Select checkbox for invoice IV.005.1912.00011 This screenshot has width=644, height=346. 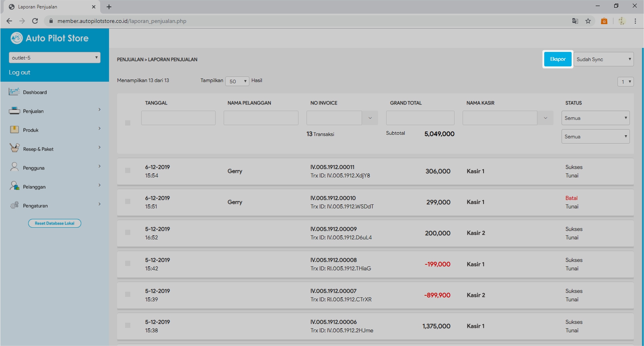click(x=128, y=171)
